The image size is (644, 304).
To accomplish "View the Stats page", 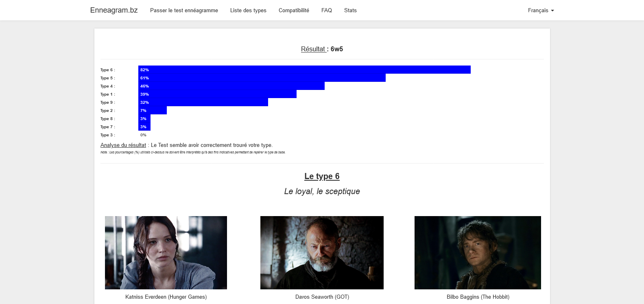I will pyautogui.click(x=350, y=11).
